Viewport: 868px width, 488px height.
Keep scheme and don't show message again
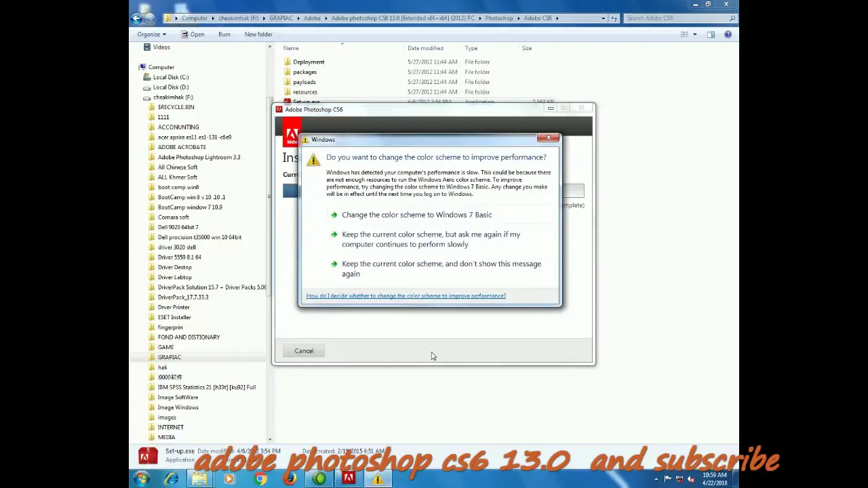tap(441, 268)
